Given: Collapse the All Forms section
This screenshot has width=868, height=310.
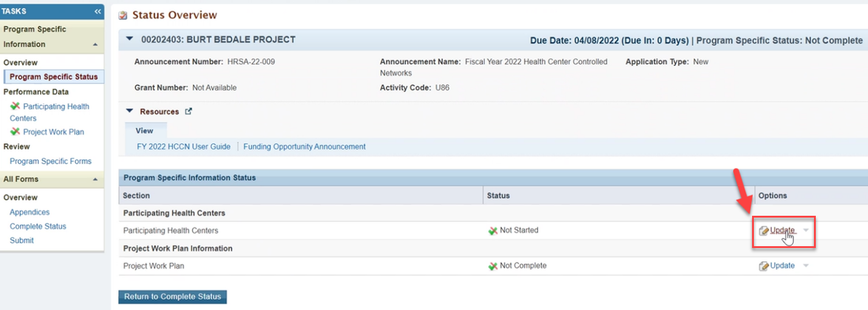Looking at the screenshot, I should 95,179.
